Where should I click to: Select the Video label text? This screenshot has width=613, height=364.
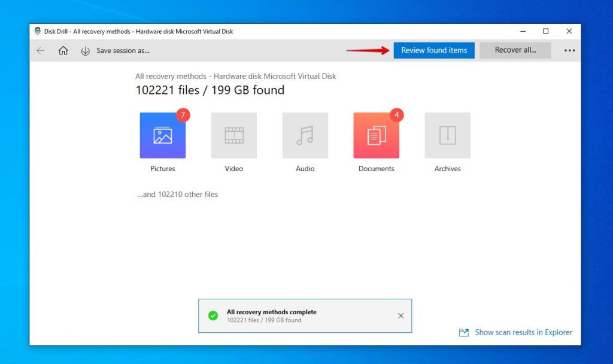(234, 168)
